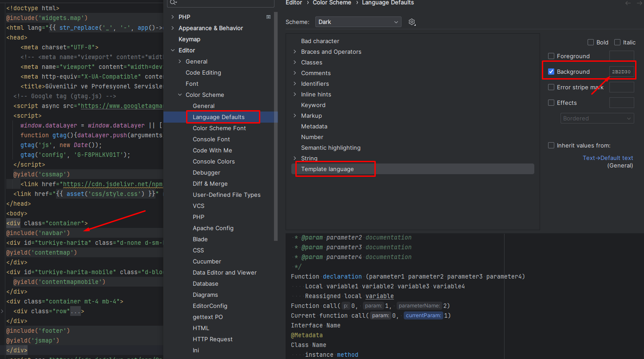This screenshot has height=359, width=644.
Task: Collapse the Color Scheme node
Action: coord(180,95)
